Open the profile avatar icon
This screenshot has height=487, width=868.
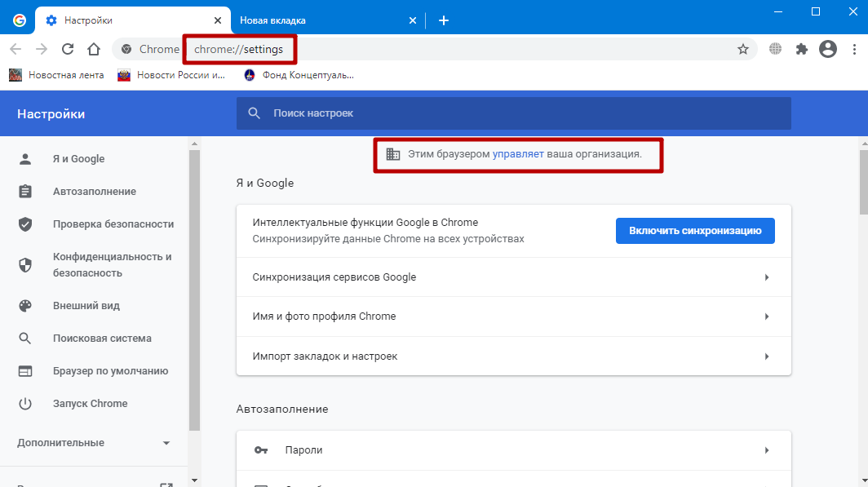(x=828, y=49)
